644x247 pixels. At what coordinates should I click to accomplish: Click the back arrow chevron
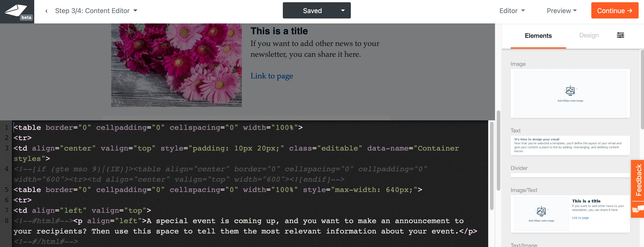click(x=47, y=11)
